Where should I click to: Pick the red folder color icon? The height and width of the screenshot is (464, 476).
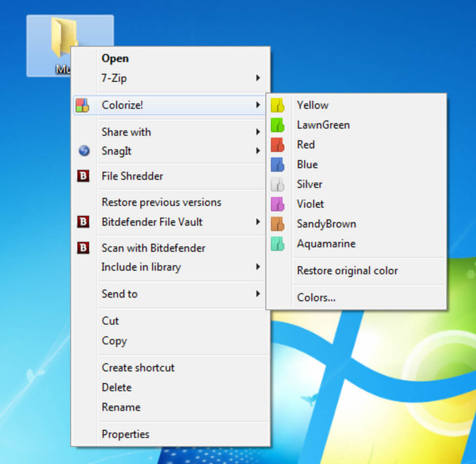[278, 145]
